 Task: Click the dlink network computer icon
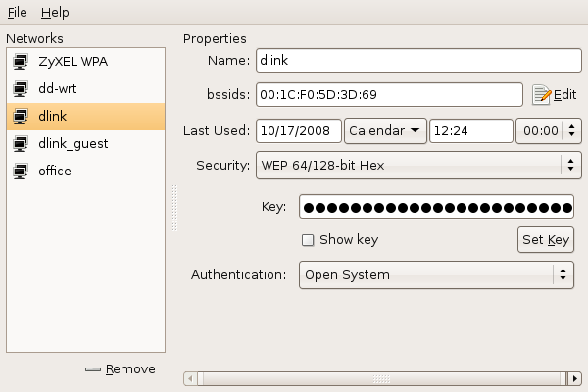click(x=20, y=117)
